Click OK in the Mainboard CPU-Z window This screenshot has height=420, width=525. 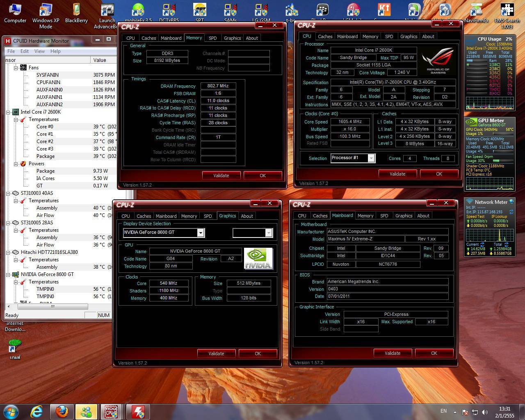click(x=434, y=353)
